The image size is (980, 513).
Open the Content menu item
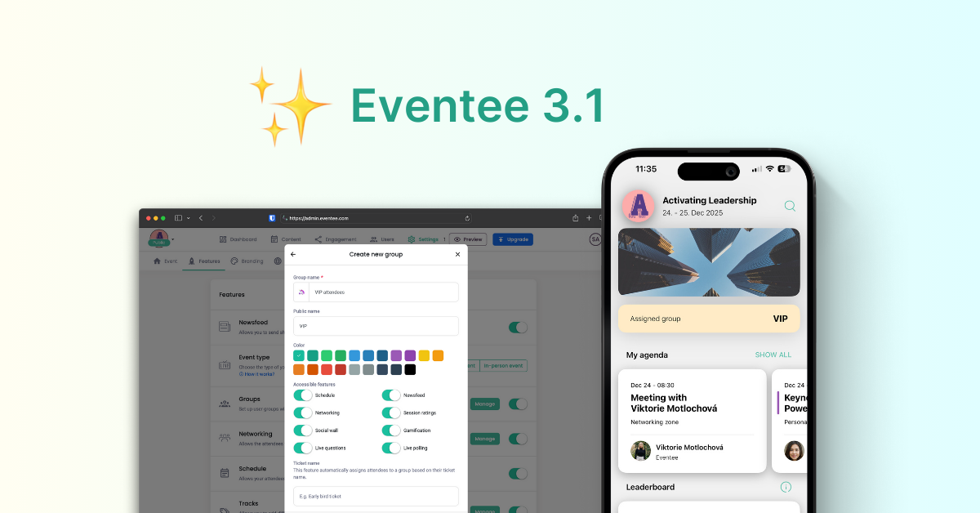(286, 239)
